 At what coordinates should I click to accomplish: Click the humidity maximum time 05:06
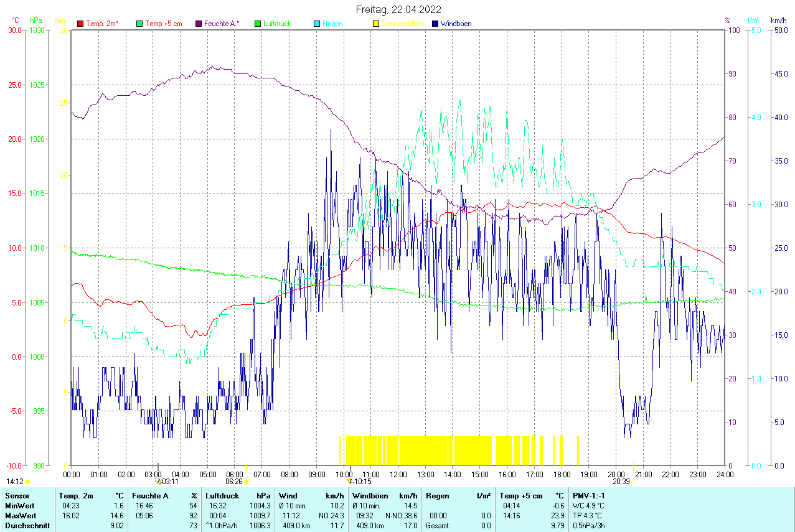click(144, 516)
